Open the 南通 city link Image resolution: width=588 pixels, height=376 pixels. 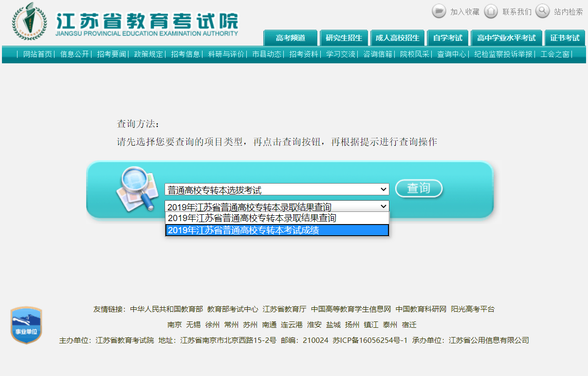click(x=269, y=325)
